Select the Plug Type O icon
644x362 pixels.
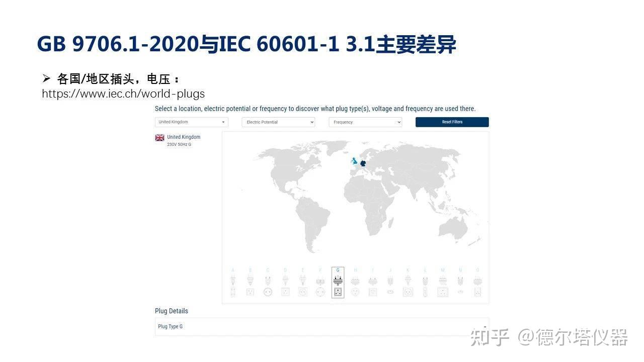click(477, 282)
